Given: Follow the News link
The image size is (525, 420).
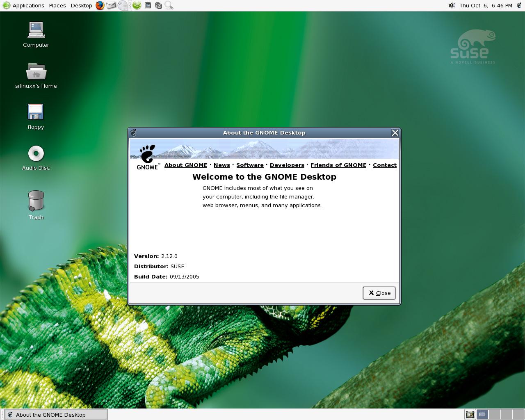Looking at the screenshot, I should click(x=222, y=165).
